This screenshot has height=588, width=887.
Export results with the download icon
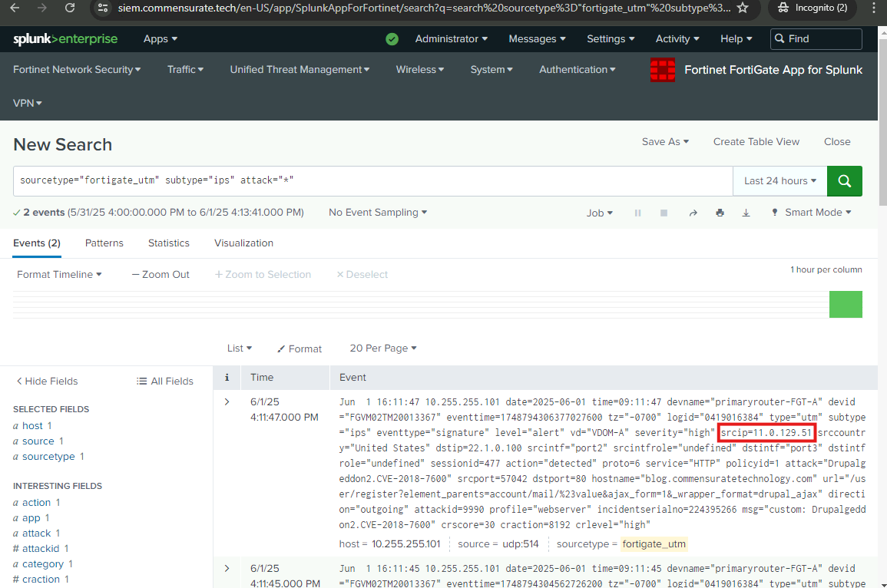[746, 213]
